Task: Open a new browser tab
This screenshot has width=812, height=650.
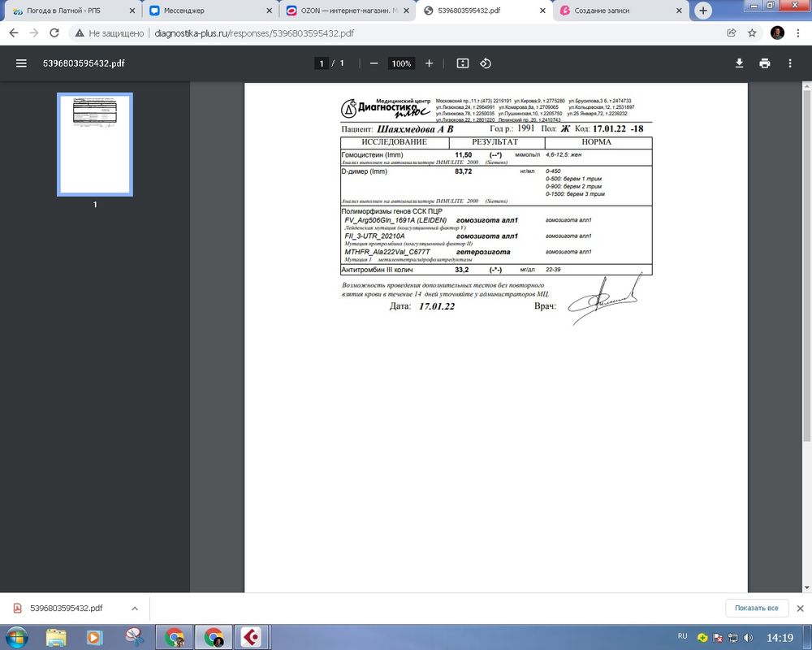Action: (x=703, y=11)
